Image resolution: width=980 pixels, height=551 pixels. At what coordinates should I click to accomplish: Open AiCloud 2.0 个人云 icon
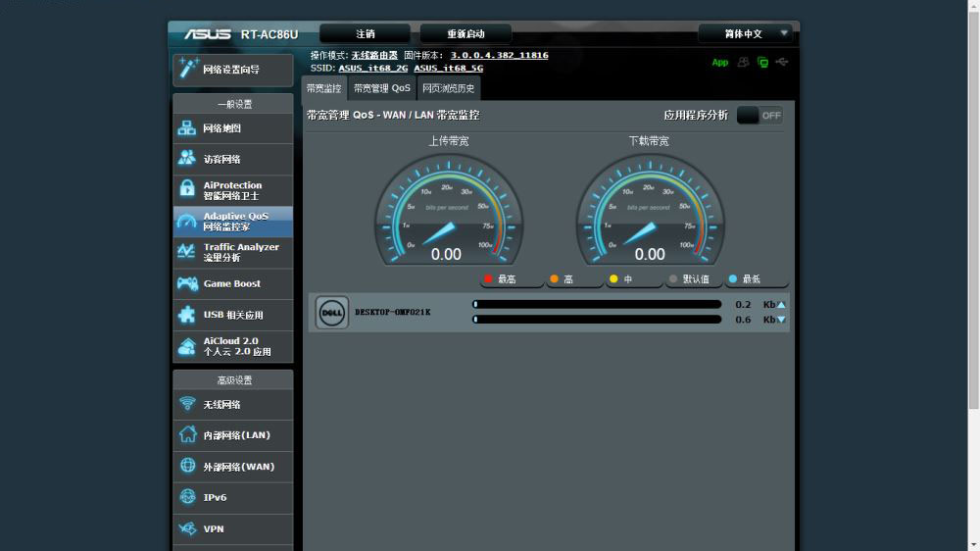[187, 346]
